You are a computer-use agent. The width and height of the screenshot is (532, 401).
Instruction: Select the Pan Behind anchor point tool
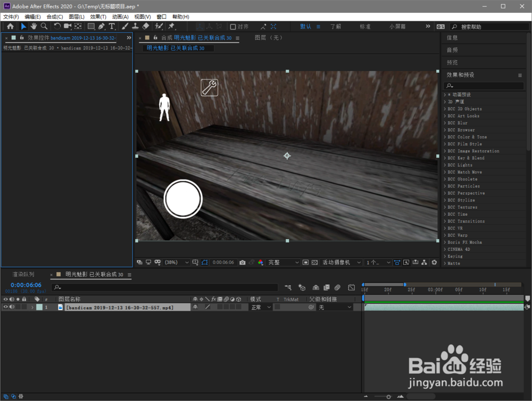point(78,26)
